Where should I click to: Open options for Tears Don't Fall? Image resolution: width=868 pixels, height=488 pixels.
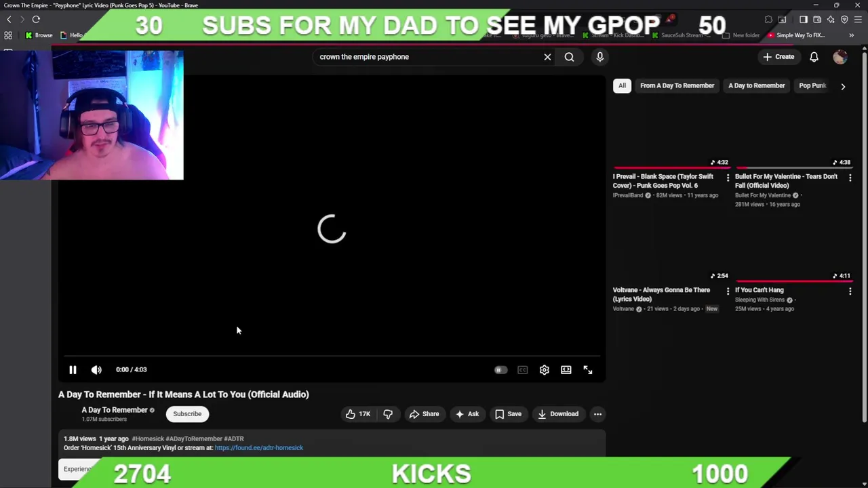point(850,178)
